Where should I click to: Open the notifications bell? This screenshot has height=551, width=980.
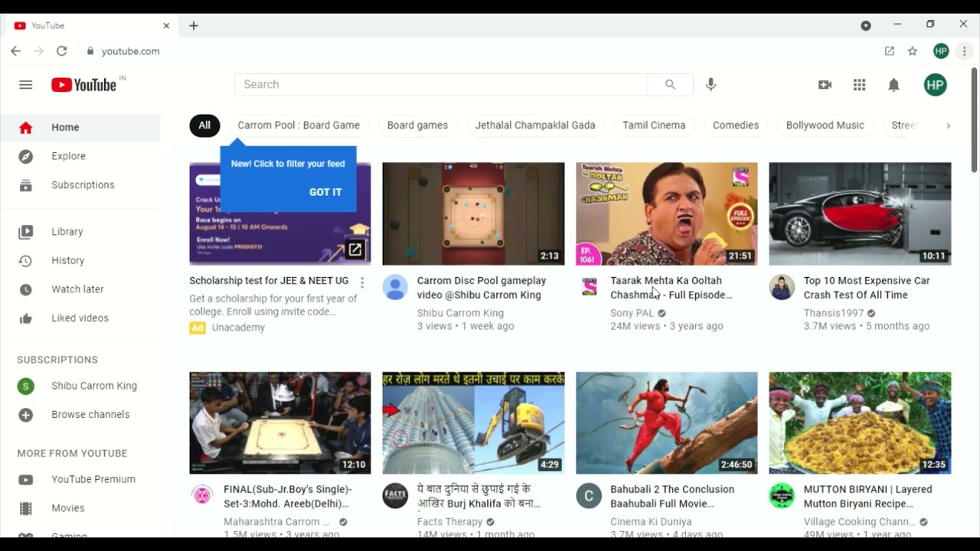(893, 85)
